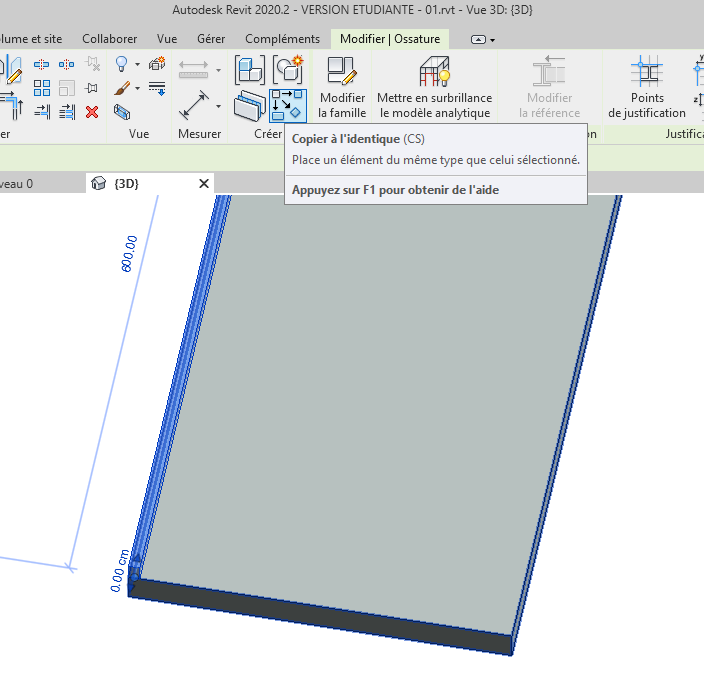704x695 pixels.
Task: Toggle the ribbon panel display button
Action: (478, 40)
